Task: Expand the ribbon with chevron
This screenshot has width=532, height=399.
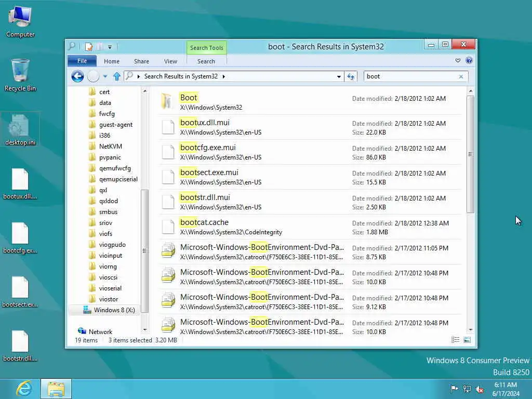Action: click(x=458, y=60)
